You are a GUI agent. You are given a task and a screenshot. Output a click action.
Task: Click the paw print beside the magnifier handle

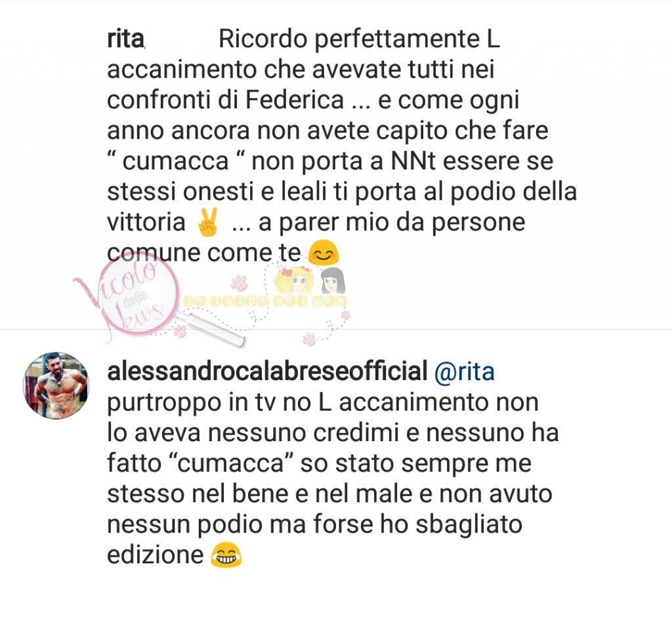click(x=180, y=331)
